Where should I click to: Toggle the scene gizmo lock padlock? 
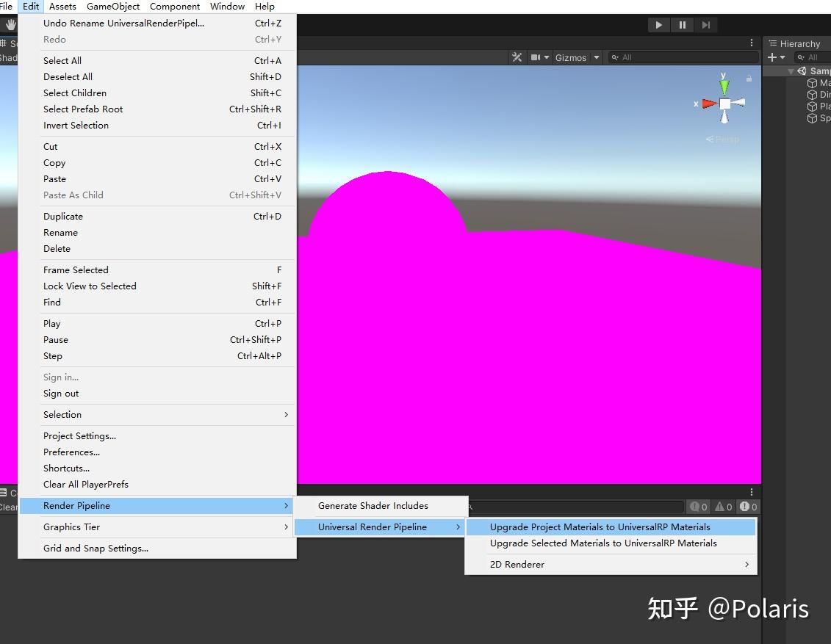748,79
